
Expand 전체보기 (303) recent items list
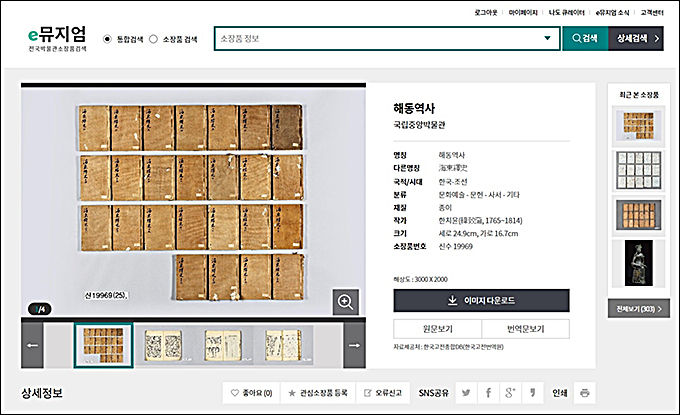pyautogui.click(x=638, y=310)
